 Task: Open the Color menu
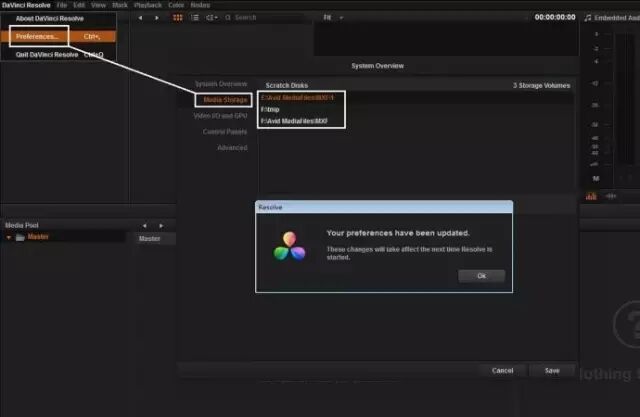click(176, 5)
